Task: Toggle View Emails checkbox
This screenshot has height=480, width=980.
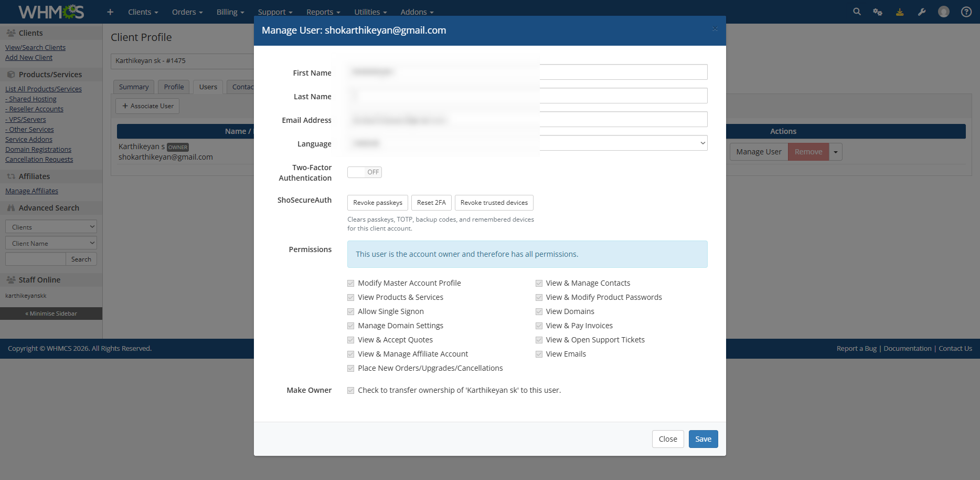Action: (539, 354)
